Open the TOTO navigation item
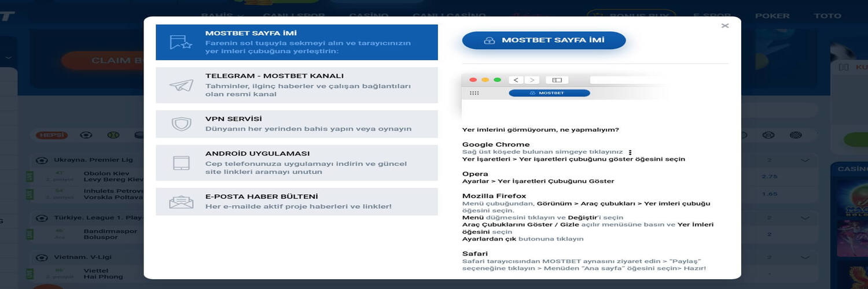Image resolution: width=868 pixels, height=289 pixels. point(827,16)
